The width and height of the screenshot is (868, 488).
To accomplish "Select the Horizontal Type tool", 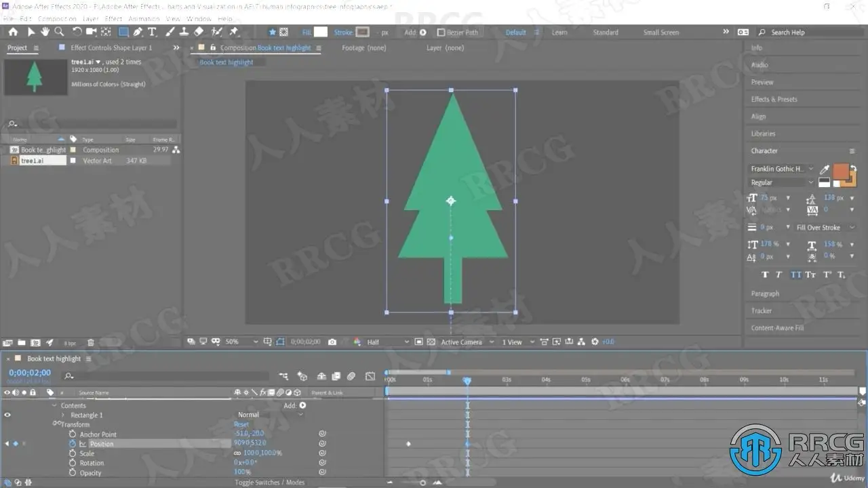I will [152, 32].
